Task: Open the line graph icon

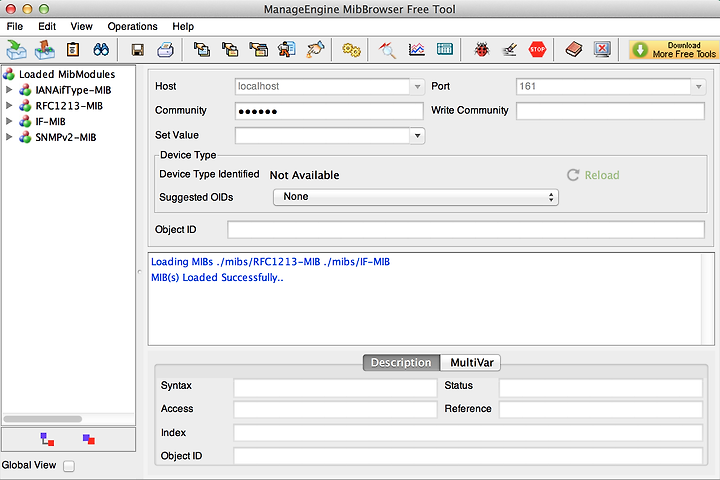Action: [416, 50]
